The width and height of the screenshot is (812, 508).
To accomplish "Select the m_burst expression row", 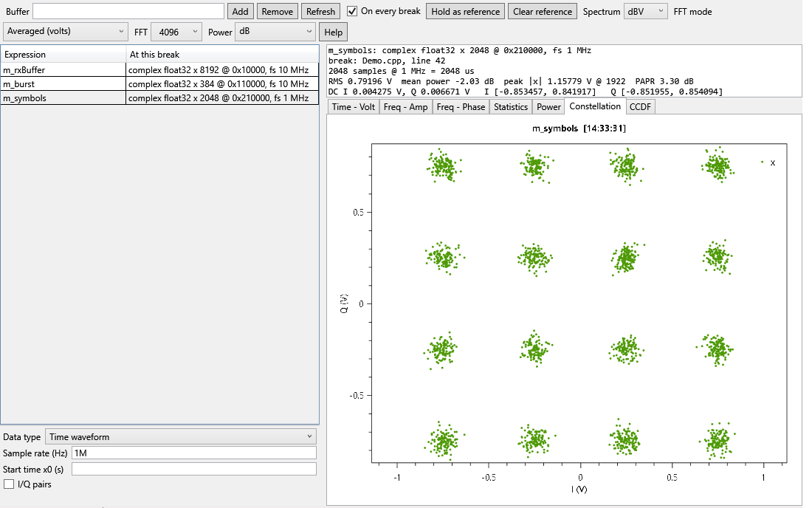I will (159, 84).
